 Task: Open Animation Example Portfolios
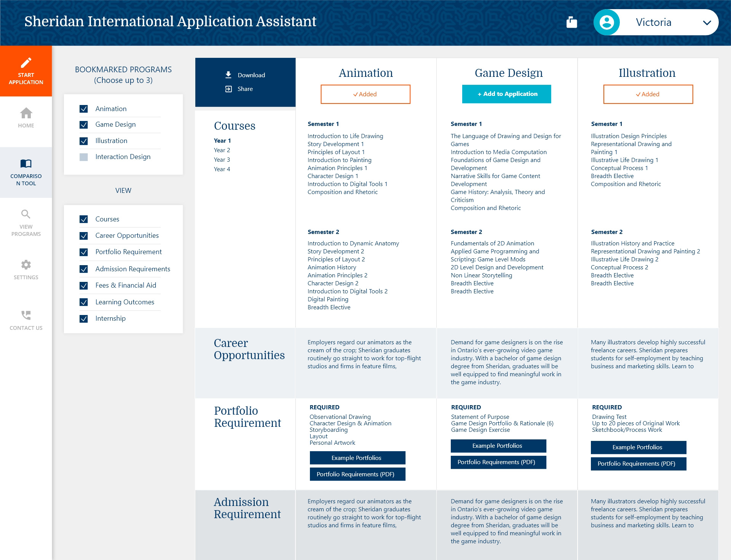[x=358, y=458]
